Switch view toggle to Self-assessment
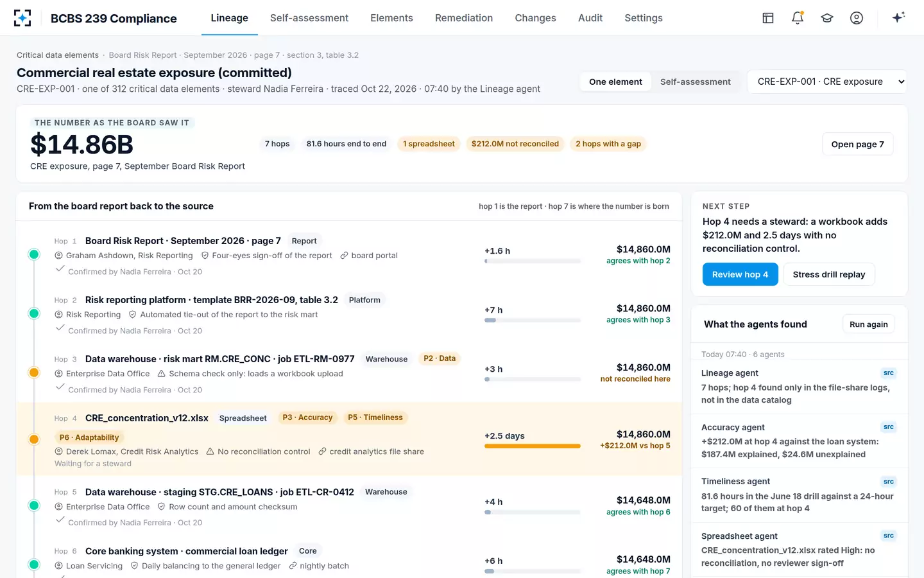This screenshot has width=924, height=578. click(x=696, y=82)
